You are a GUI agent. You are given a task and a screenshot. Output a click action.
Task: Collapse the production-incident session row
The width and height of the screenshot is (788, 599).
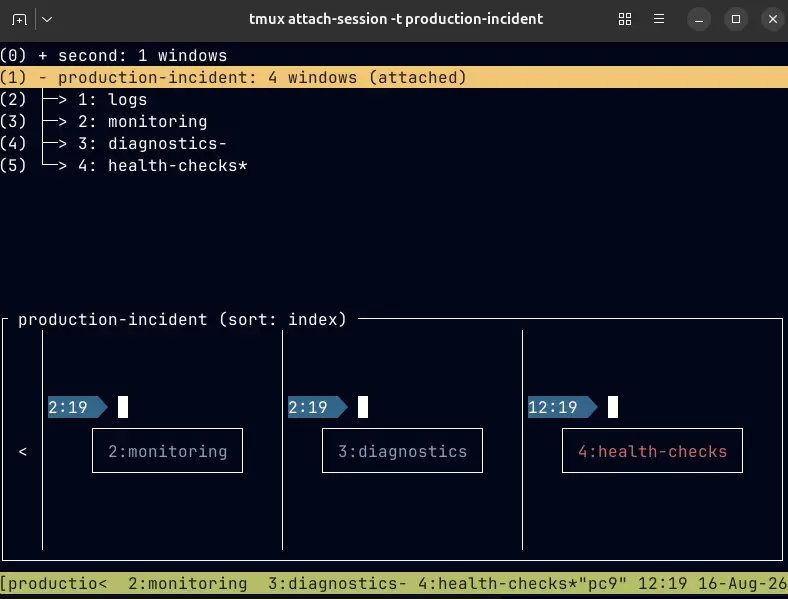(394, 77)
